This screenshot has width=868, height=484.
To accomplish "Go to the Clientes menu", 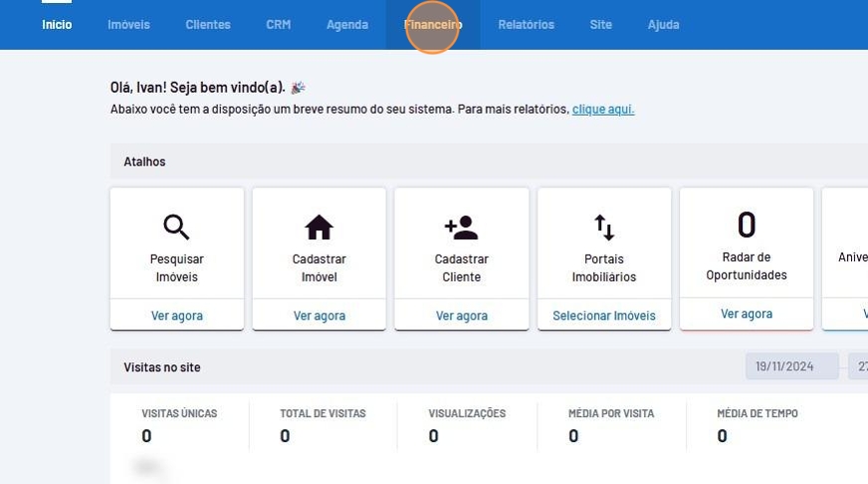I will pyautogui.click(x=208, y=25).
